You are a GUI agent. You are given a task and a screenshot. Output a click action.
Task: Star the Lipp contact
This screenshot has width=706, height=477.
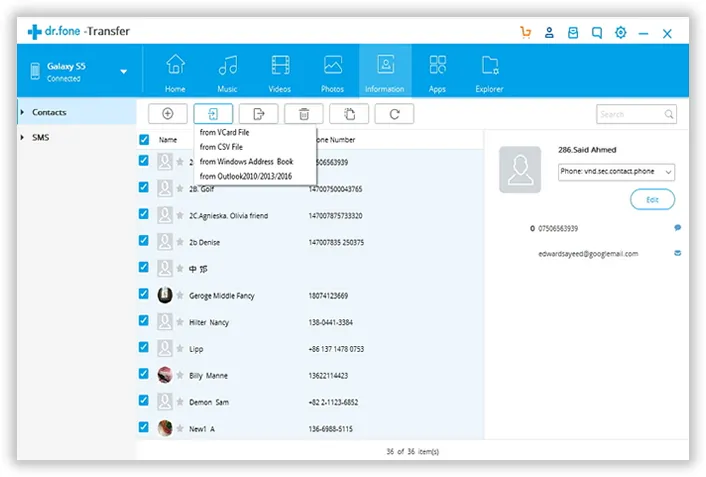pyautogui.click(x=180, y=349)
